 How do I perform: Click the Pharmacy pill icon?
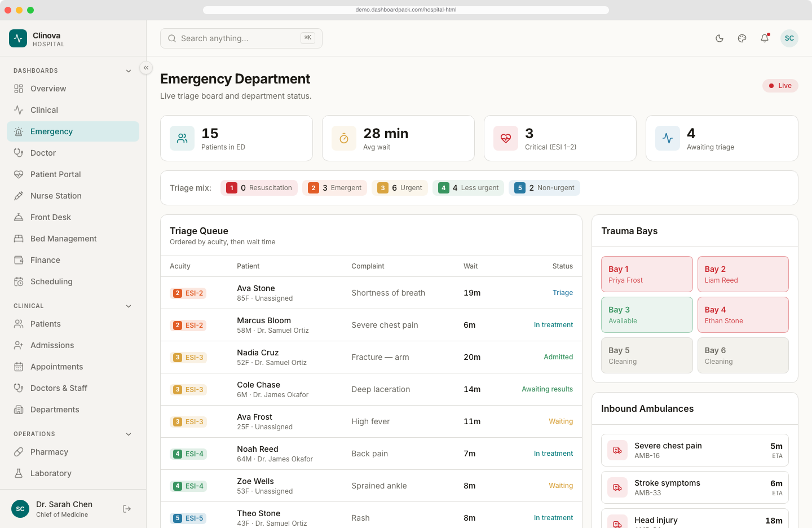click(19, 452)
